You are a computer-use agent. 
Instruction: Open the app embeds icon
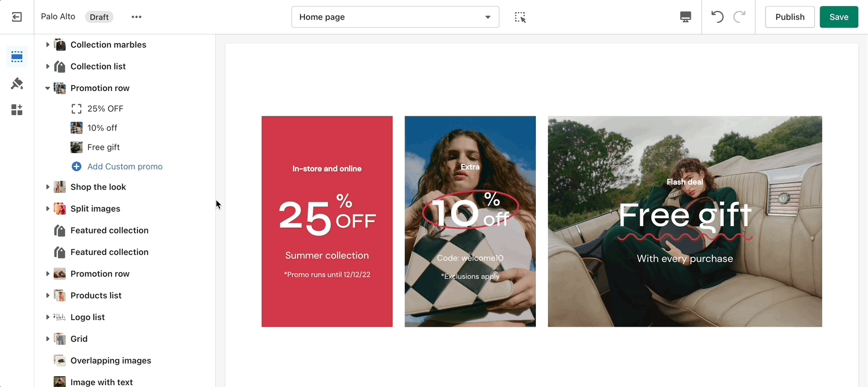pos(17,110)
